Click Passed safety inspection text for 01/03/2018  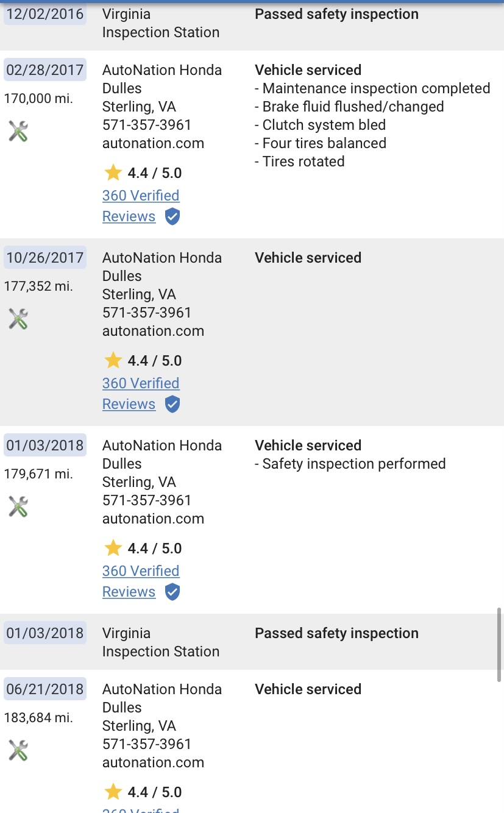[x=336, y=633]
